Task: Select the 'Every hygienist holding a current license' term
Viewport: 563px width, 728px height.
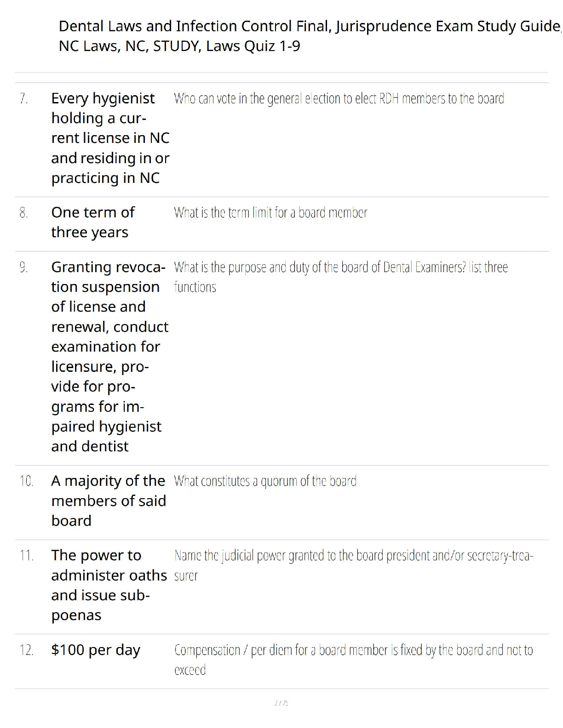Action: pos(109,138)
